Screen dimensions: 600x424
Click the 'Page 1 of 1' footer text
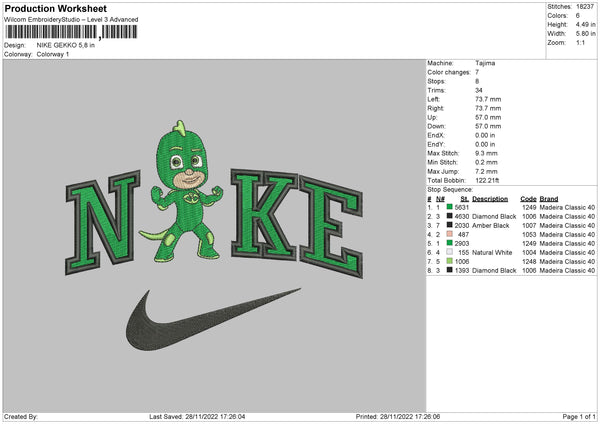tap(579, 416)
